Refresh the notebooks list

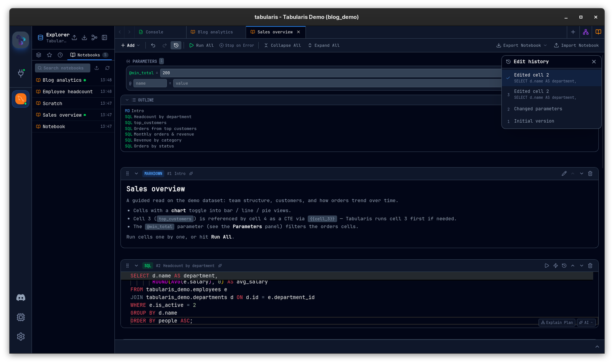click(107, 68)
